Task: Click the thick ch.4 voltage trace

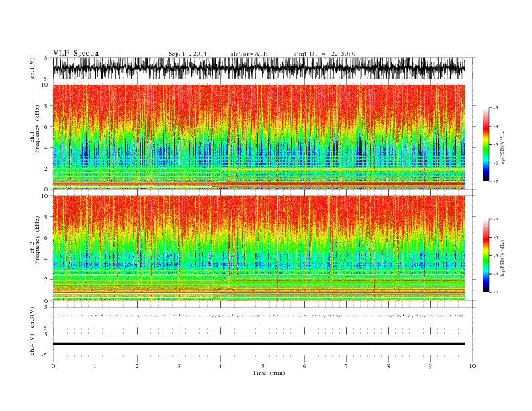Action: 259,344
